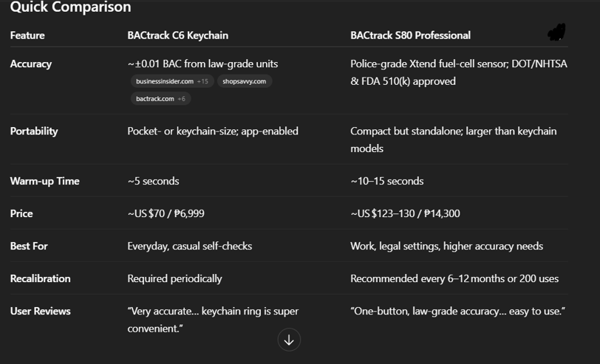Viewport: 600px width, 364px height.
Task: Click the User Reviews row label
Action: click(40, 311)
